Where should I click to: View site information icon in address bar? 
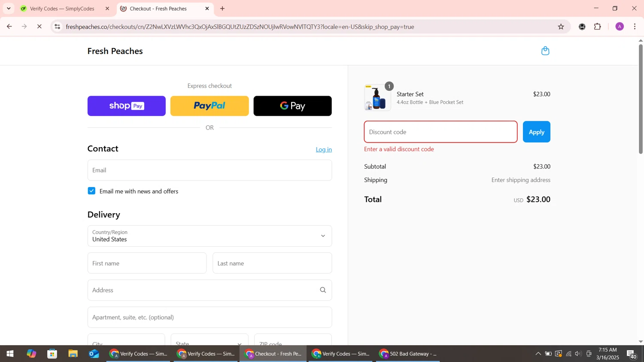[x=57, y=27]
